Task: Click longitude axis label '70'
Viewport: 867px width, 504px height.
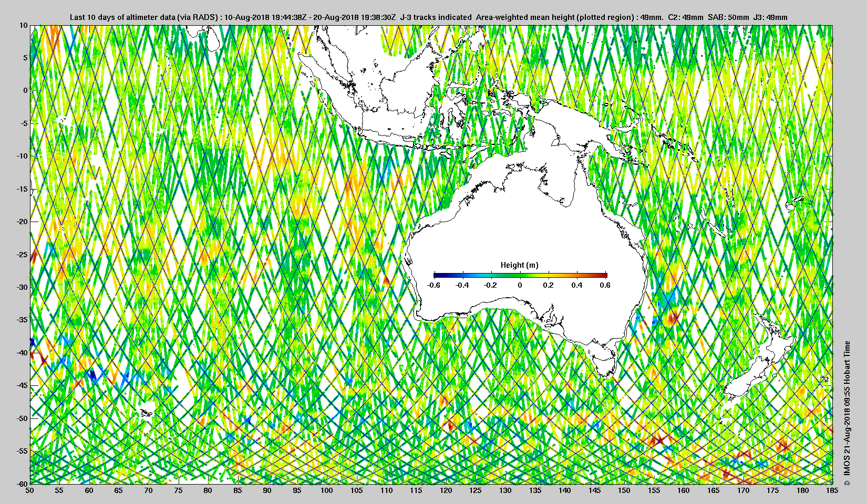Action: click(149, 490)
